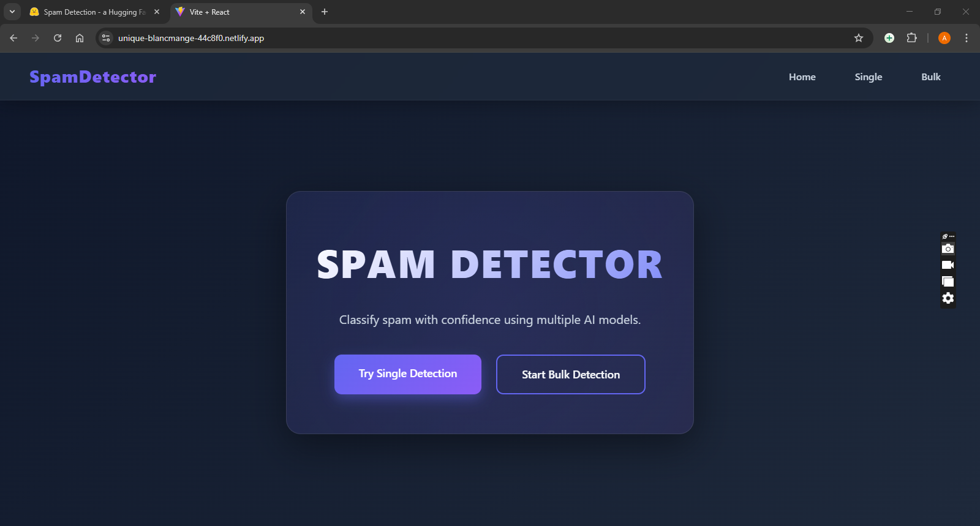
Task: Click the browser back arrow
Action: (13, 38)
